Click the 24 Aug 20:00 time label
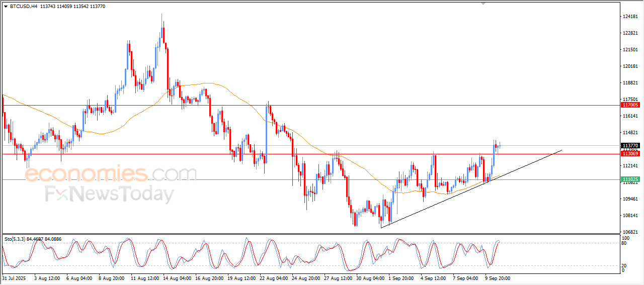Screen dimensions: 644x285 pos(306,278)
